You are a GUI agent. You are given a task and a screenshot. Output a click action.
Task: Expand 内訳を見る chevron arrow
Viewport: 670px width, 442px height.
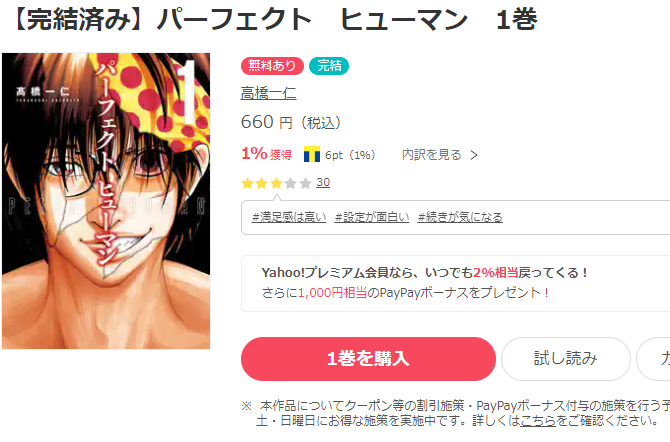(474, 155)
